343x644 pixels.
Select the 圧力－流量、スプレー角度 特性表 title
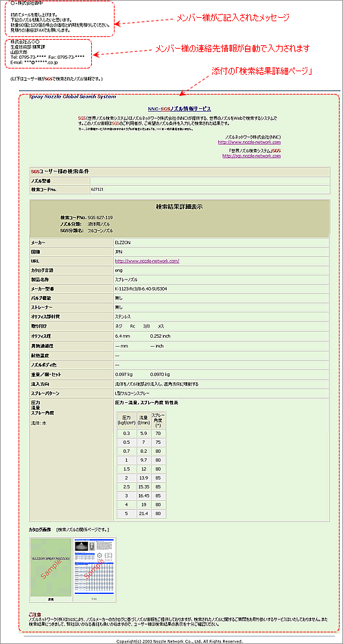[x=145, y=403]
